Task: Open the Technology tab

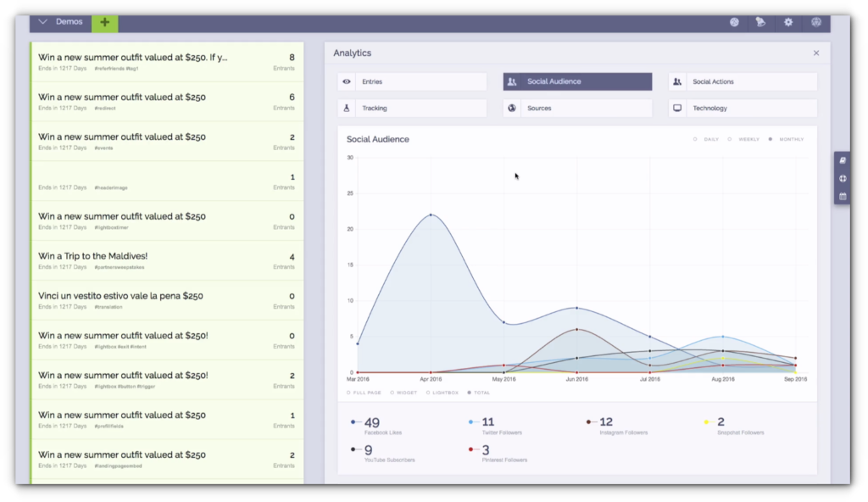Action: 743,108
